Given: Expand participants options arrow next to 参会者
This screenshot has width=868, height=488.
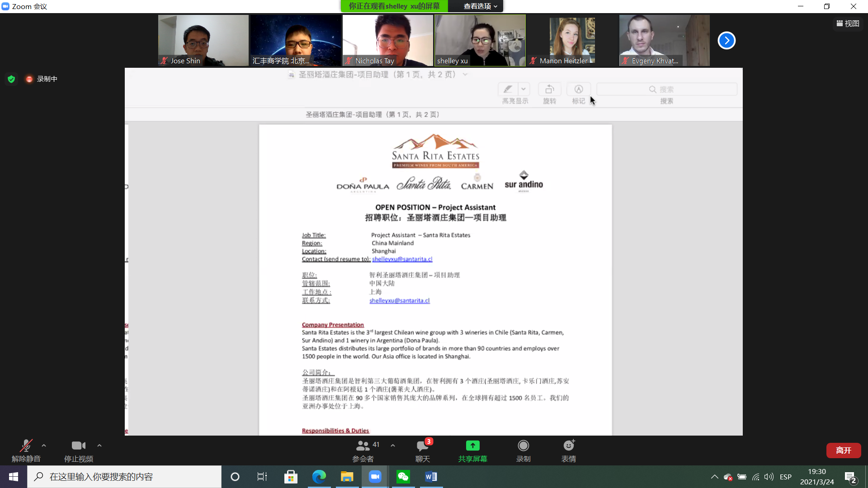Looking at the screenshot, I should coord(393,446).
